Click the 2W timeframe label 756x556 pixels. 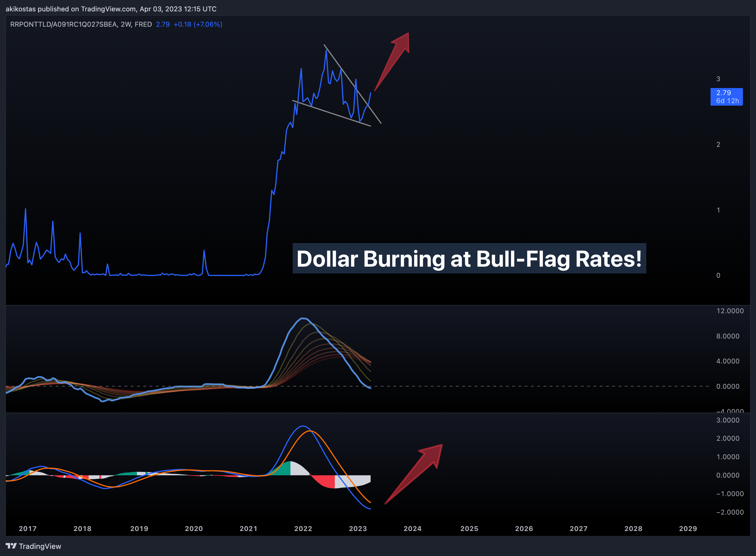coord(126,24)
